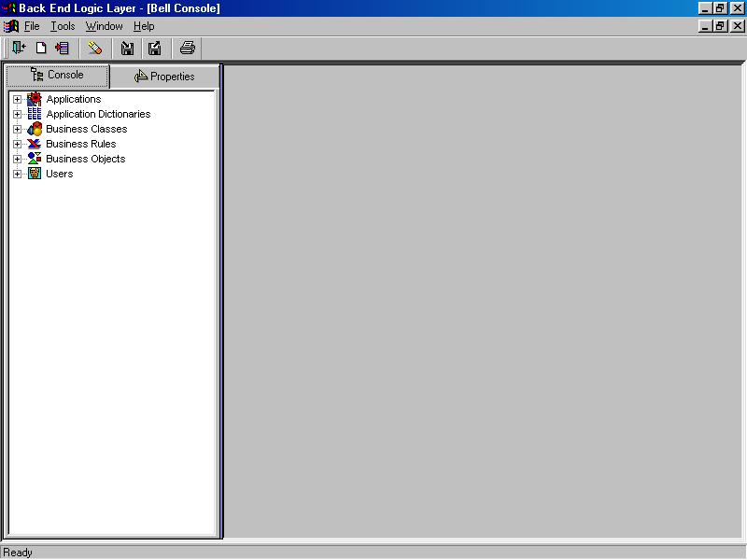747x560 pixels.
Task: Expand the Business Rules node
Action: click(17, 144)
